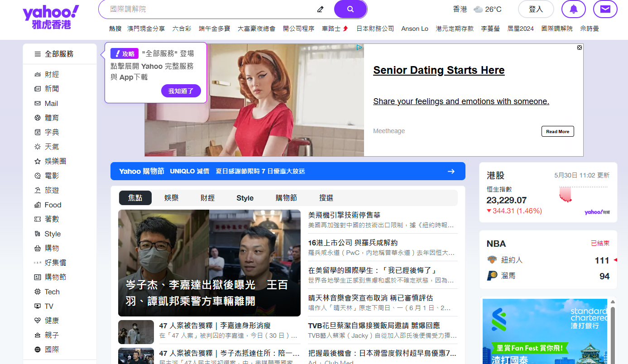
Task: Switch to the 購物節 news tab
Action: [x=286, y=198]
